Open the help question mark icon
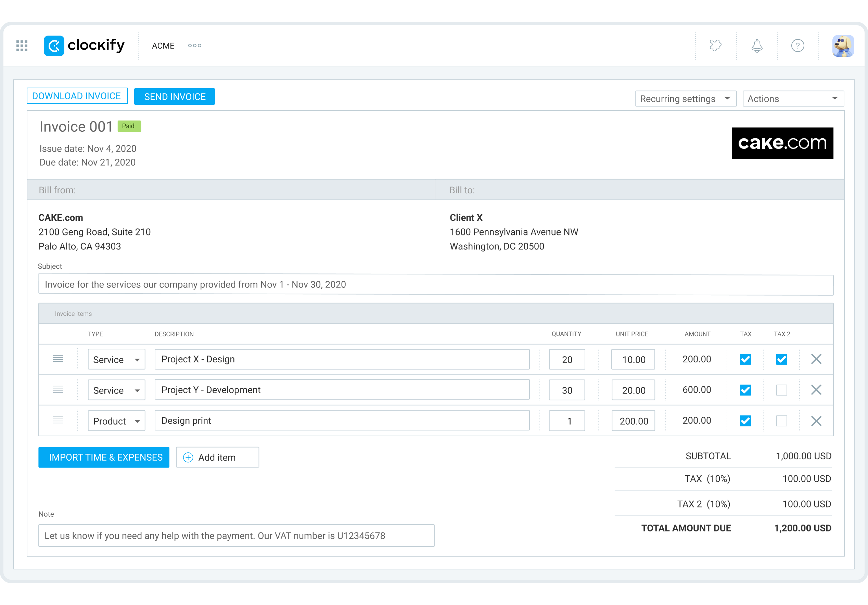The width and height of the screenshot is (868, 605). tap(798, 46)
